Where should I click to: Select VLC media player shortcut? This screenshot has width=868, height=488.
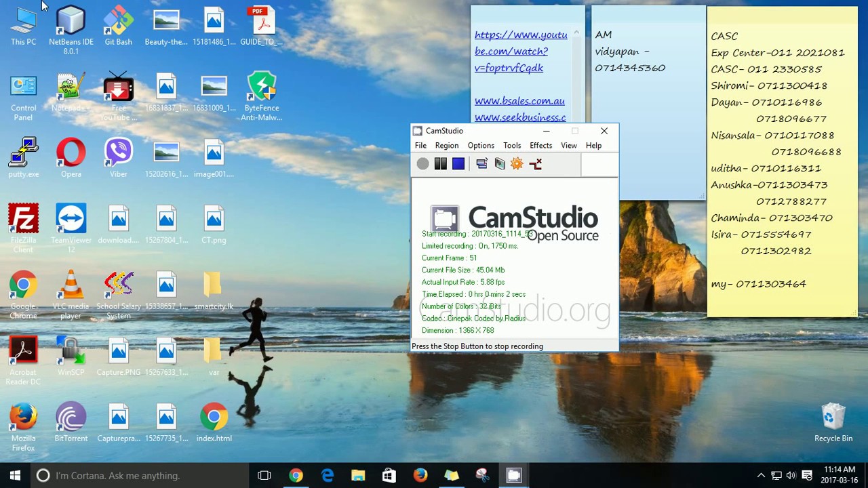pyautogui.click(x=71, y=296)
